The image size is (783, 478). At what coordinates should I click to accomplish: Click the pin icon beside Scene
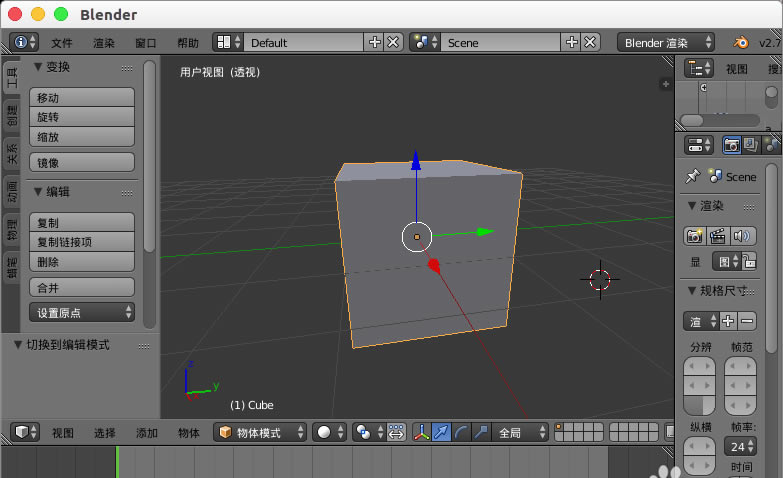click(692, 176)
